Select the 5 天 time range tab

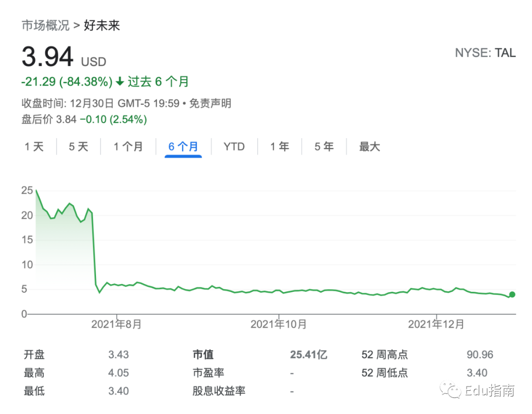[78, 146]
